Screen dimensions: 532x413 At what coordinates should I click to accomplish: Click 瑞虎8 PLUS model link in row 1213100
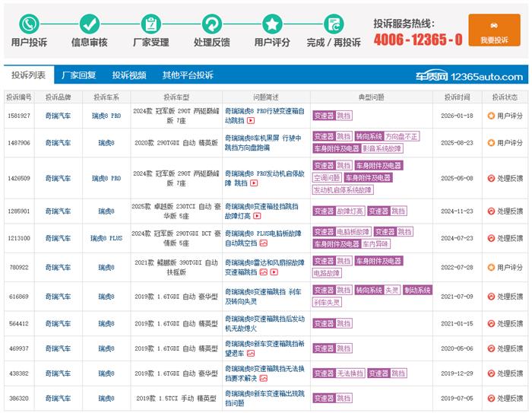click(x=106, y=238)
